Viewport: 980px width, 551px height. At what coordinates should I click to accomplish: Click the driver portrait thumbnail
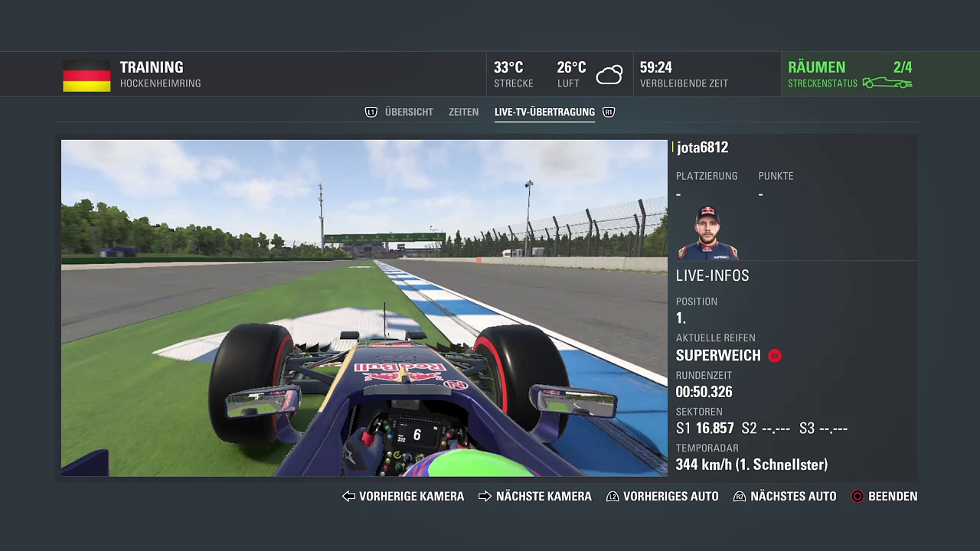[x=707, y=233]
